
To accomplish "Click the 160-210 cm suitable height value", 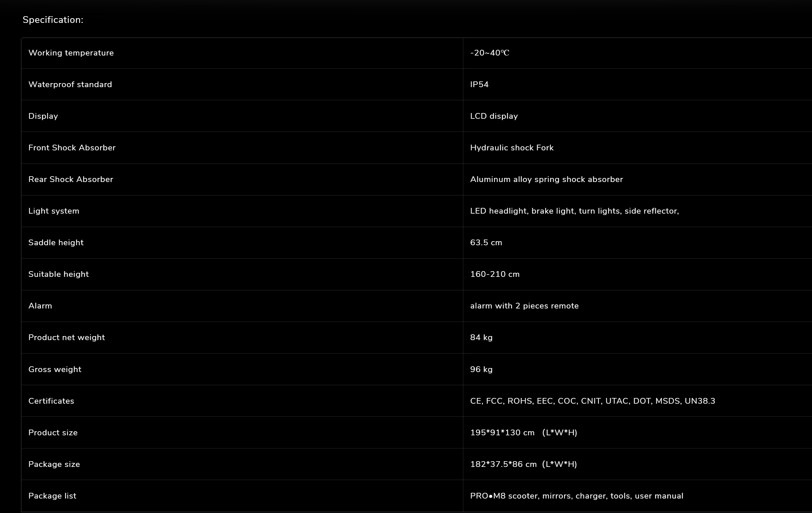I will tap(495, 274).
